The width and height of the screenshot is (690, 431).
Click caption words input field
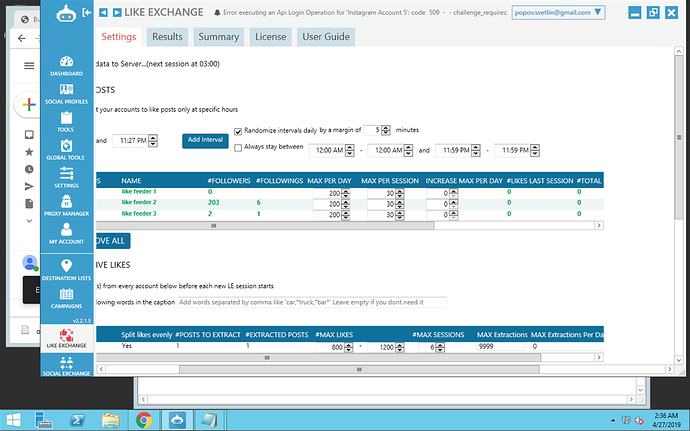point(312,302)
